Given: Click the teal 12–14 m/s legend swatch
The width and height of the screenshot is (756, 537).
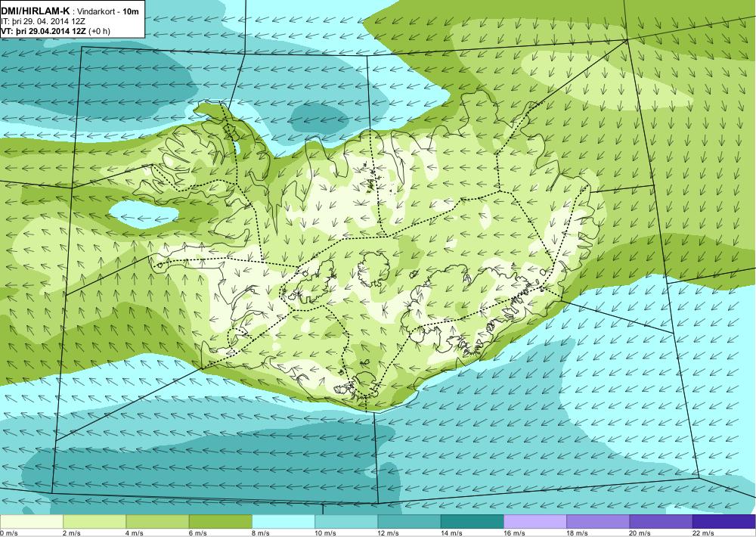Looking at the screenshot, I should coord(409,522).
